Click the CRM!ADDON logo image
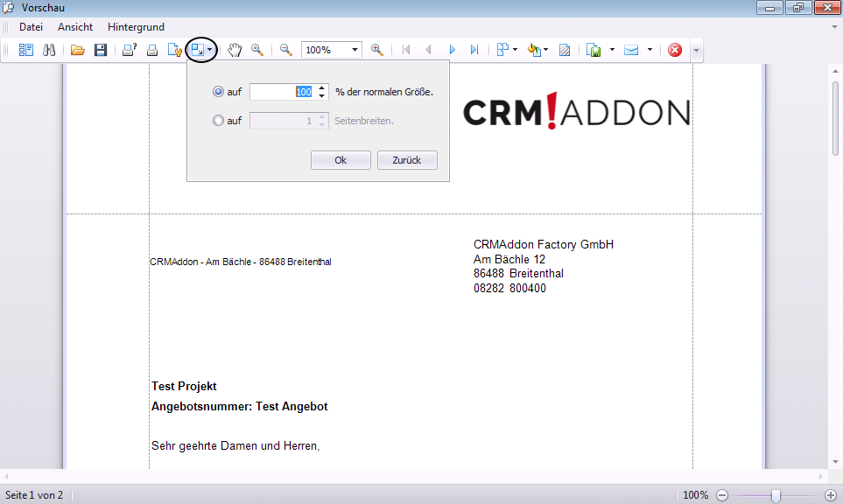 pos(576,110)
